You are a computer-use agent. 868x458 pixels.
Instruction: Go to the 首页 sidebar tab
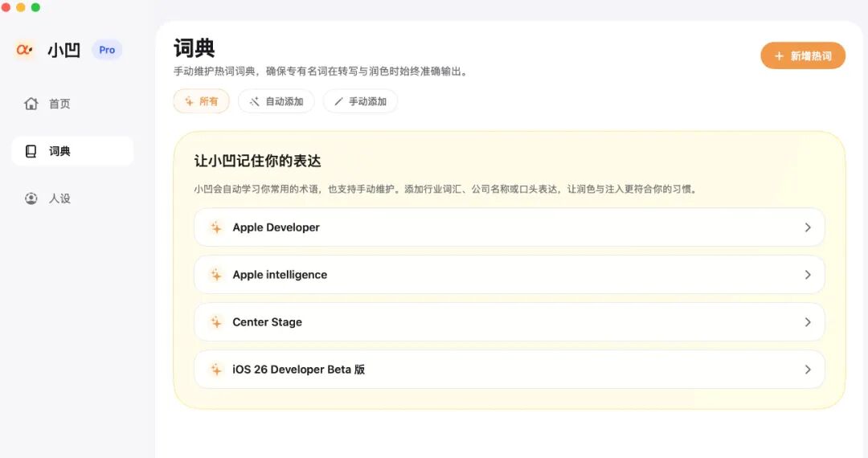tap(59, 104)
